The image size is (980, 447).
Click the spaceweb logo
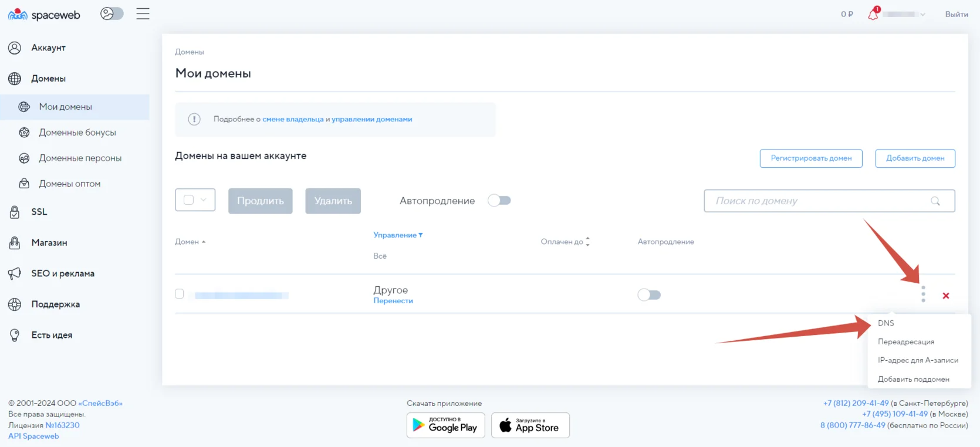click(45, 15)
